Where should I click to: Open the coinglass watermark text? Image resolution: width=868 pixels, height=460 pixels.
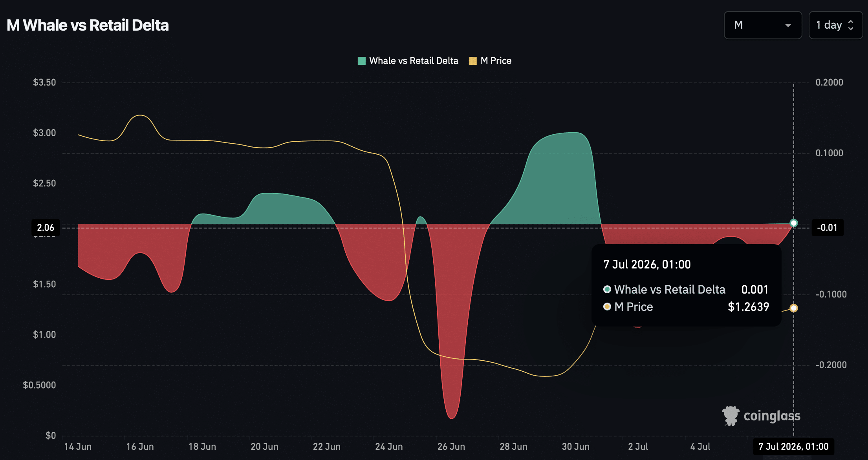tap(772, 416)
